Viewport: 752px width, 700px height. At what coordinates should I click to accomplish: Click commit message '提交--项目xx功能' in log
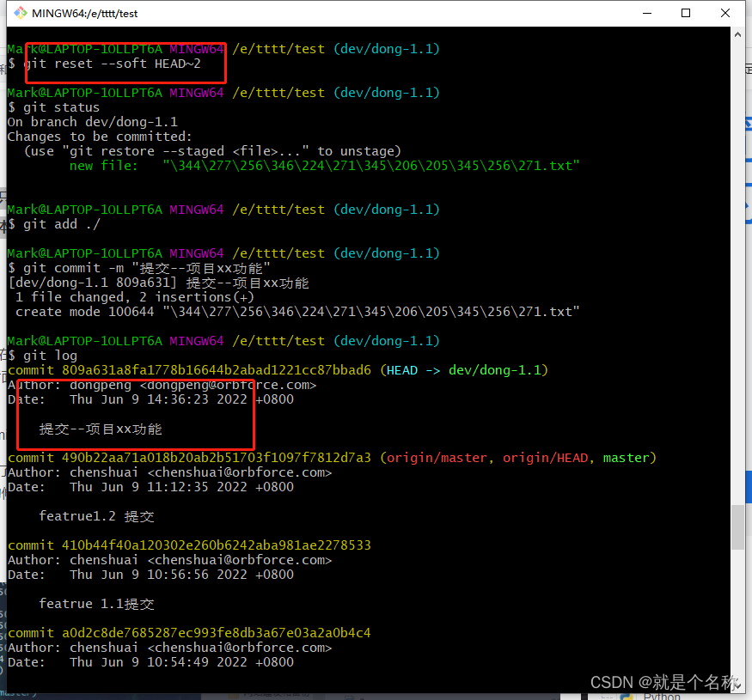[x=101, y=429]
